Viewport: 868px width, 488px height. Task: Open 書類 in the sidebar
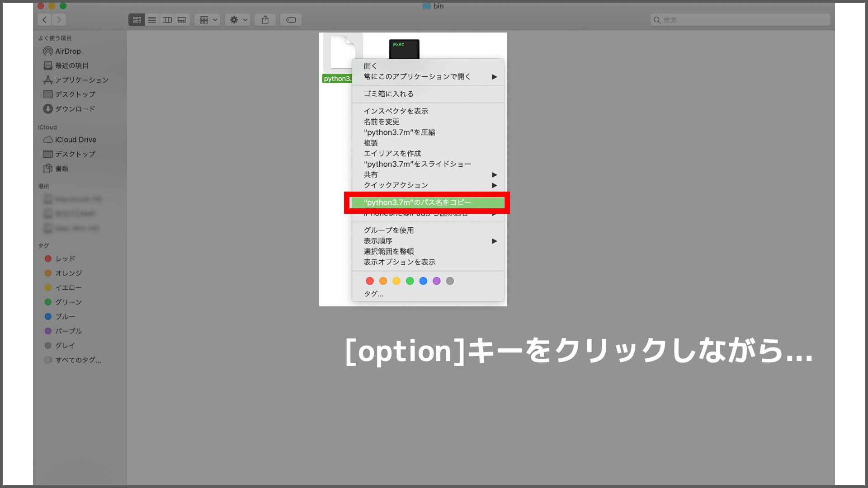(56, 169)
